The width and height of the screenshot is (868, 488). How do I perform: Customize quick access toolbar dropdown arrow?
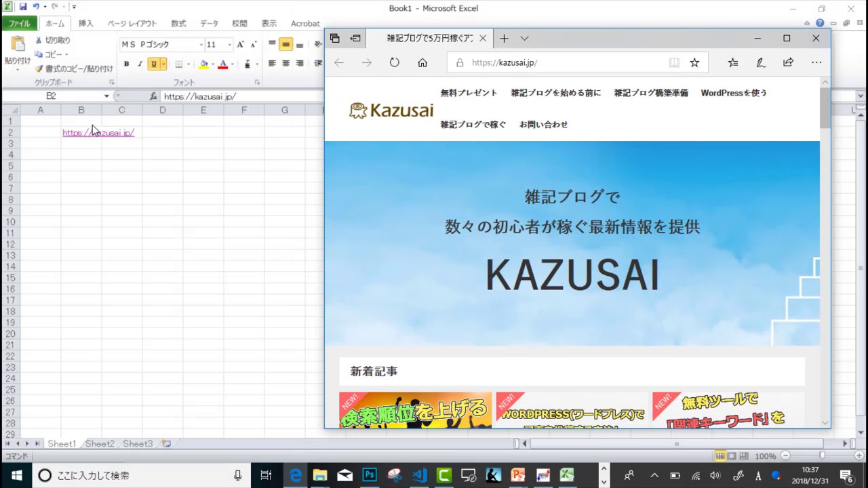pos(73,7)
